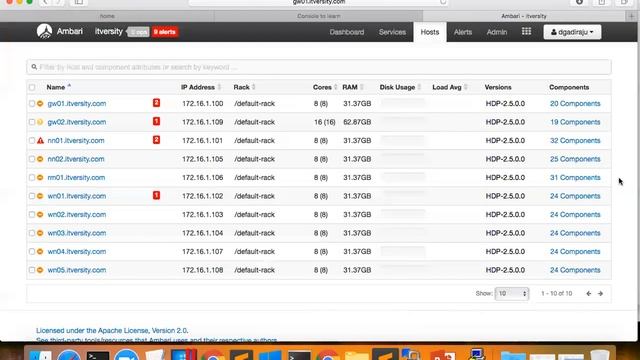Click the orange status icon beside wn03.itversity.com
640x360 pixels.
(40, 233)
